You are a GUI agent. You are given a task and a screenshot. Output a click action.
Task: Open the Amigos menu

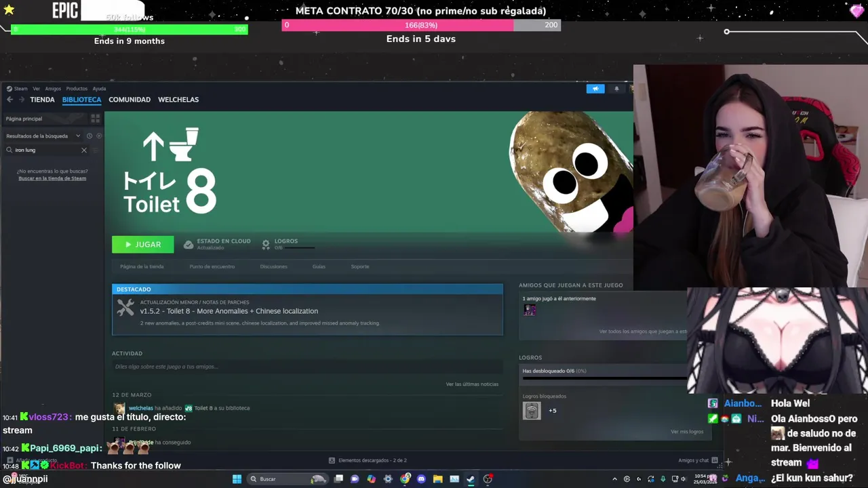(x=53, y=89)
